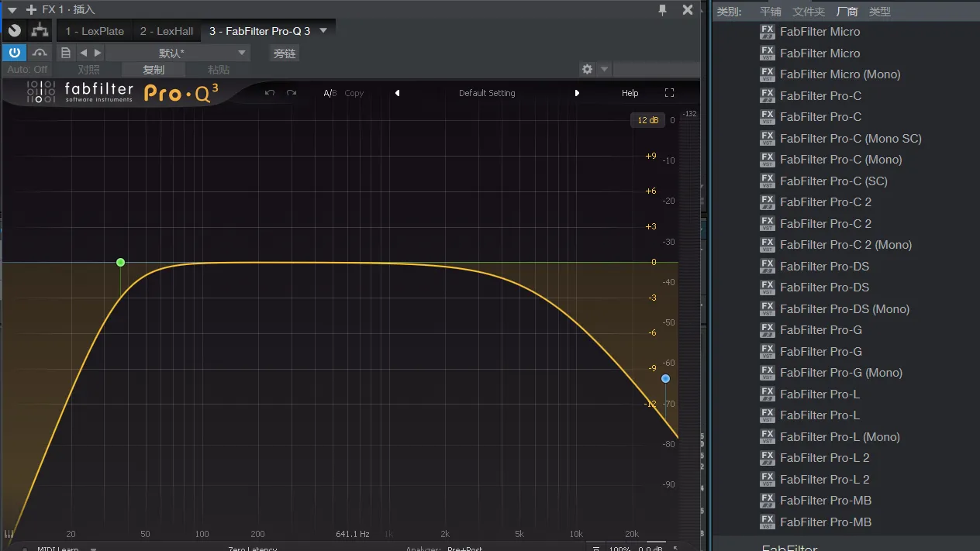
Task: Select the 厂商 vendor sort tab
Action: (x=847, y=12)
